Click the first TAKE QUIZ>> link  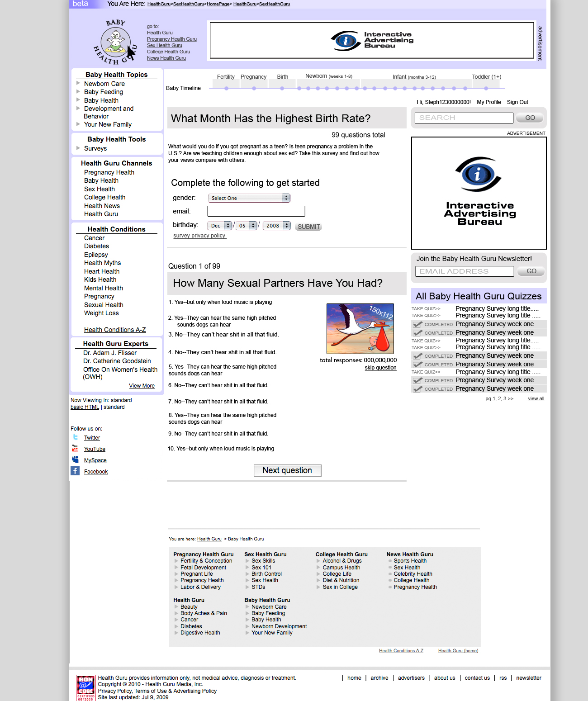426,309
